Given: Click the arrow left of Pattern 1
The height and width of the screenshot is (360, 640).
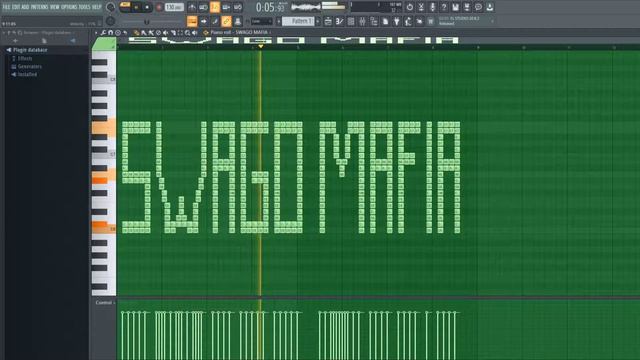Looking at the screenshot, I should coord(279,21).
